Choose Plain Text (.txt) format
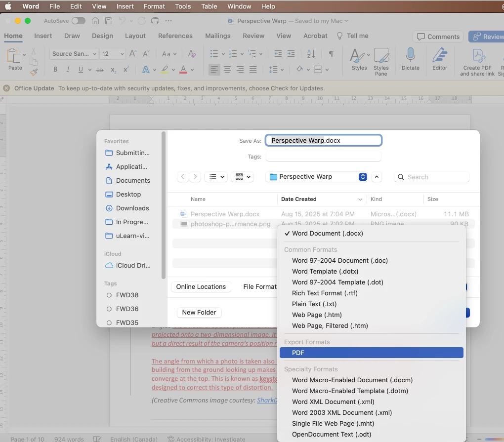The image size is (504, 442). [x=314, y=304]
